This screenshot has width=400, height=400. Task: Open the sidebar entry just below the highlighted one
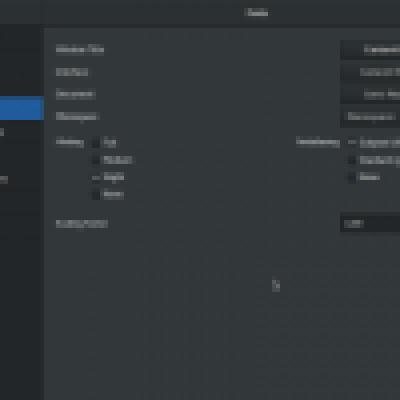(x=2, y=132)
